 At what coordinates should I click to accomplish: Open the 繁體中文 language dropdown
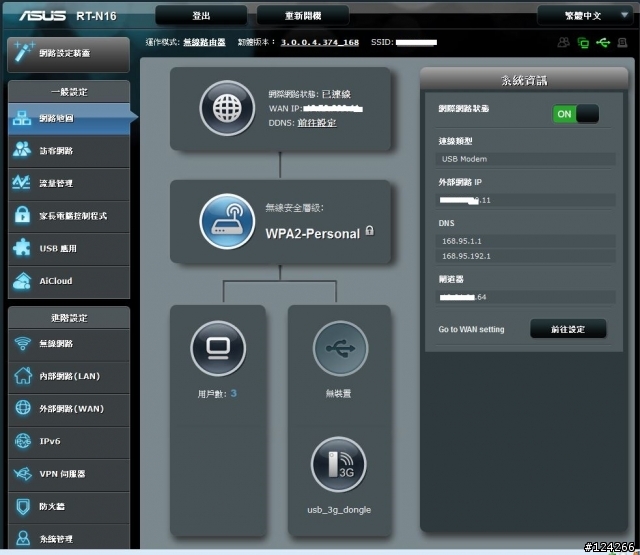[584, 16]
